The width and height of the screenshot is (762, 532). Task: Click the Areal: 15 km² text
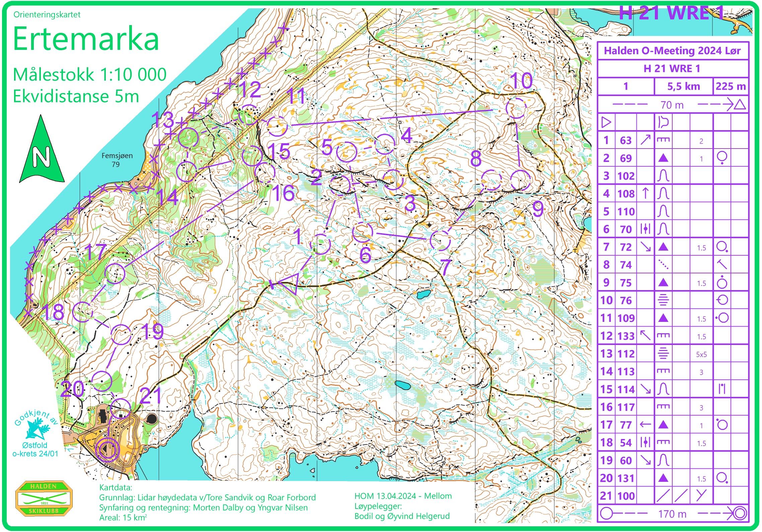coord(123,517)
